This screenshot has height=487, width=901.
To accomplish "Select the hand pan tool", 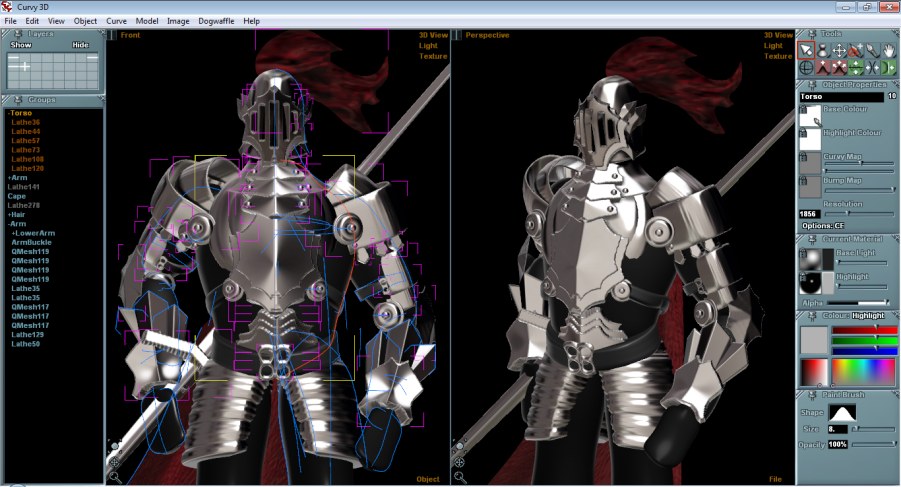I will (888, 50).
